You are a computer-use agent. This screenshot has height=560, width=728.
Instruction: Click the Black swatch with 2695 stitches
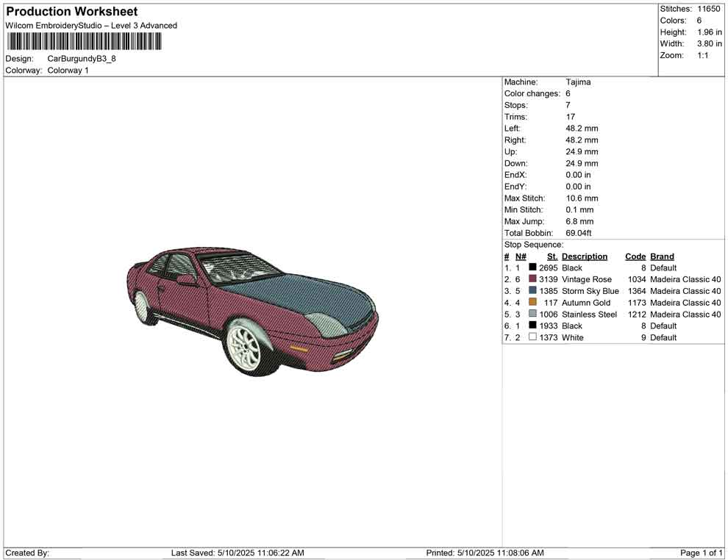coord(532,268)
